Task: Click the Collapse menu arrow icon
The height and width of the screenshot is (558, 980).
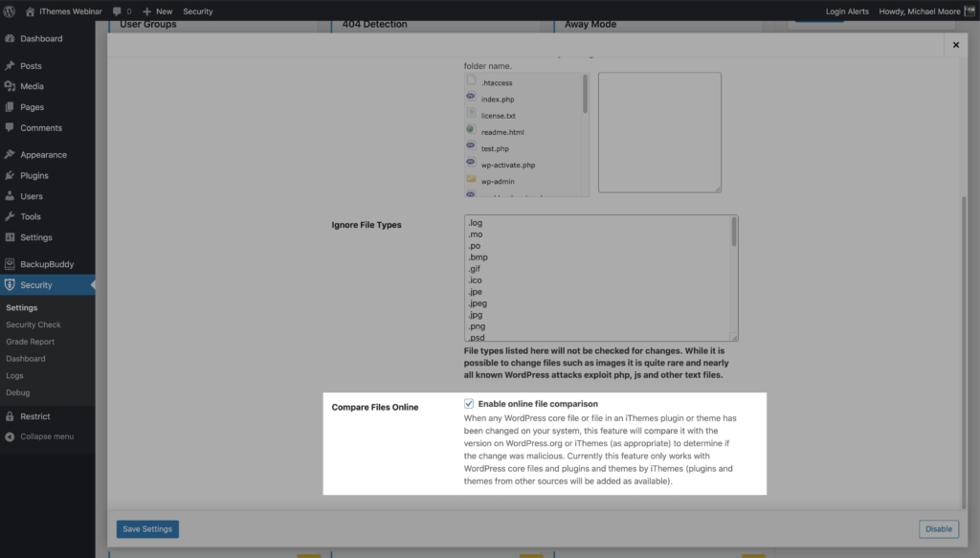Action: click(10, 436)
